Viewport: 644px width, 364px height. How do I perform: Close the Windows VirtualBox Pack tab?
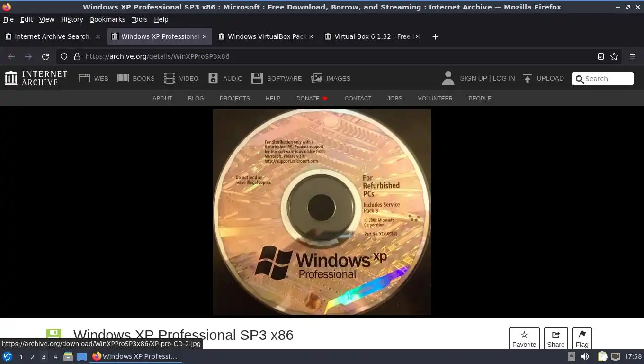(x=311, y=36)
